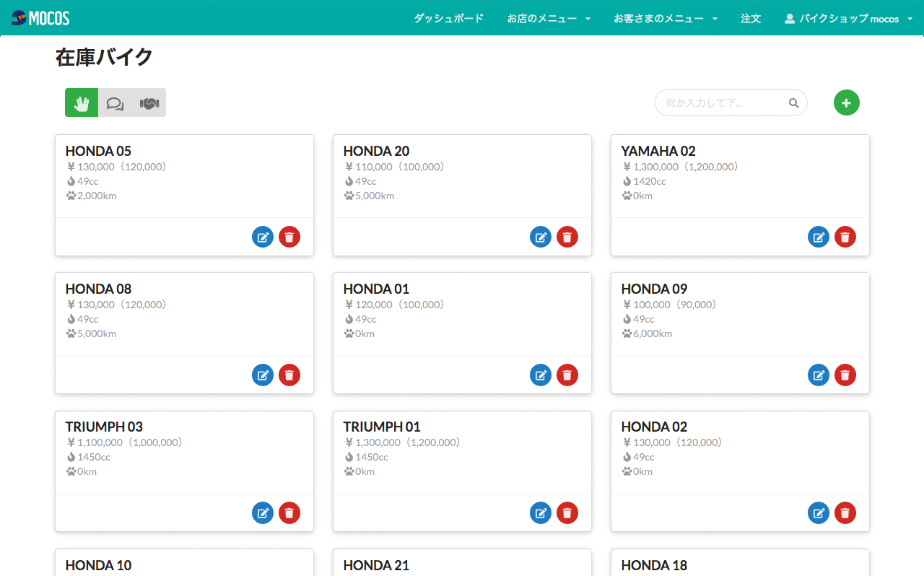The image size is (924, 576).
Task: Select the hand-wave status filter
Action: pos(82,102)
